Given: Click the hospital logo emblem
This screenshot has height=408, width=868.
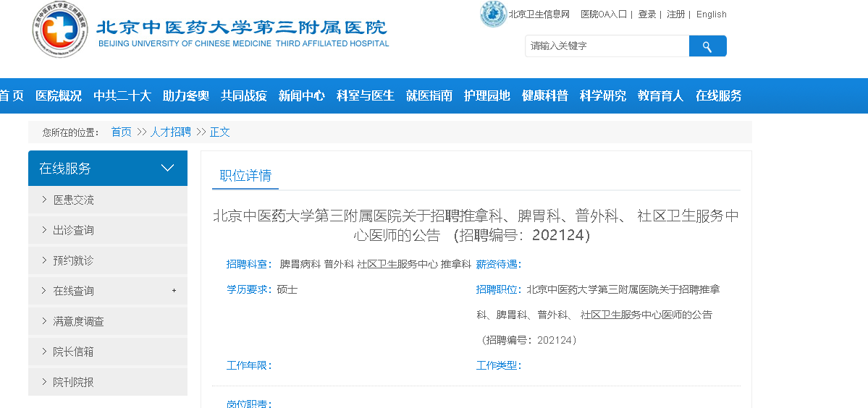Looking at the screenshot, I should [60, 30].
